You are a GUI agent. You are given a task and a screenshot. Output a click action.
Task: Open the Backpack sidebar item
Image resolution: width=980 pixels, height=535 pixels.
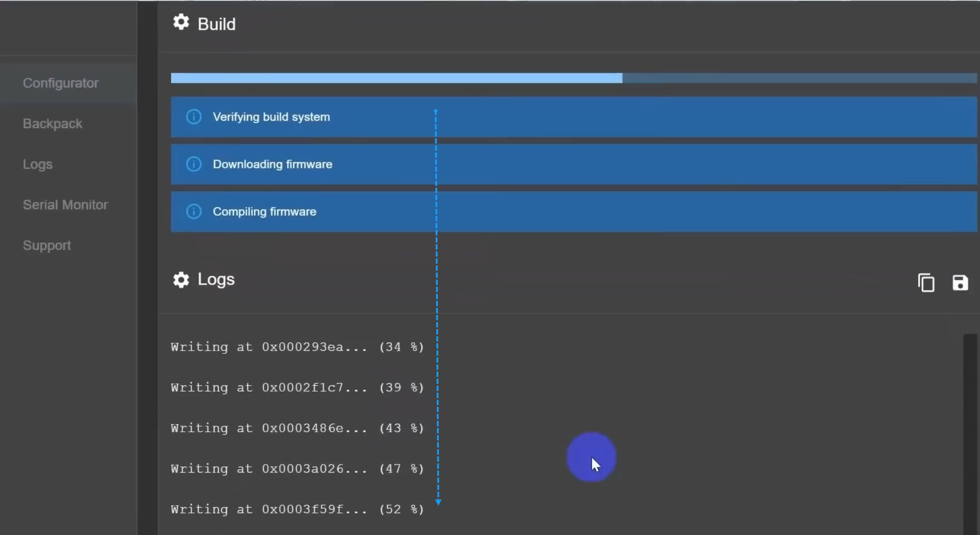(x=53, y=124)
